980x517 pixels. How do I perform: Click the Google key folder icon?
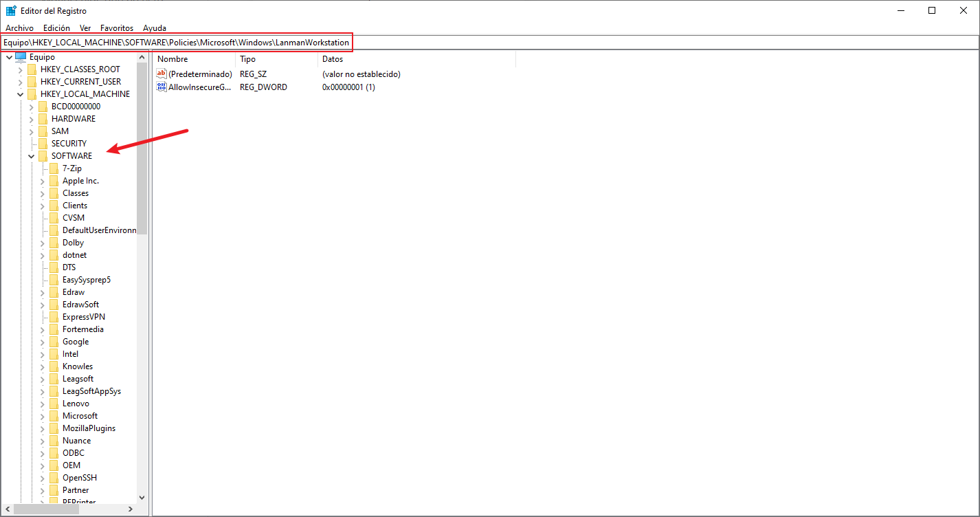point(54,342)
